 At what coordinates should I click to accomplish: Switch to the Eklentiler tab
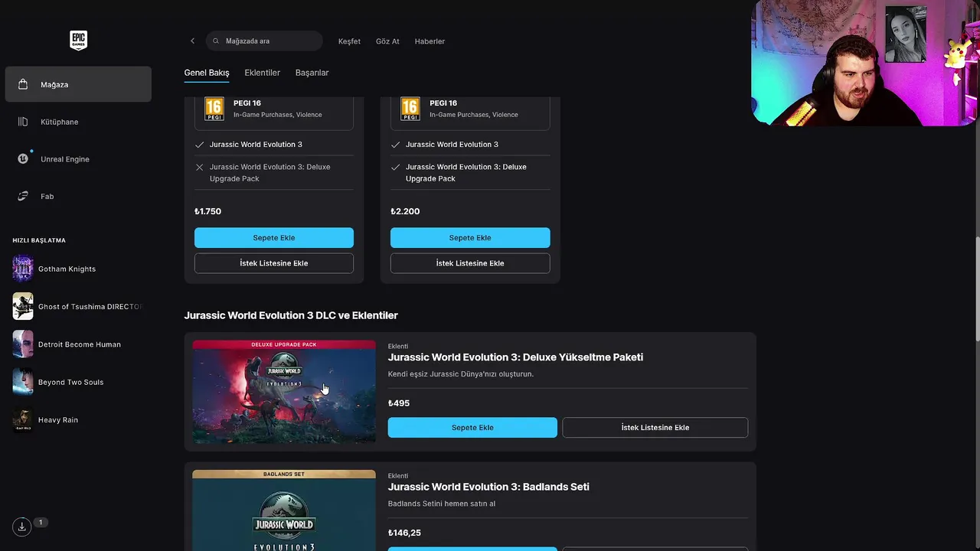point(262,73)
